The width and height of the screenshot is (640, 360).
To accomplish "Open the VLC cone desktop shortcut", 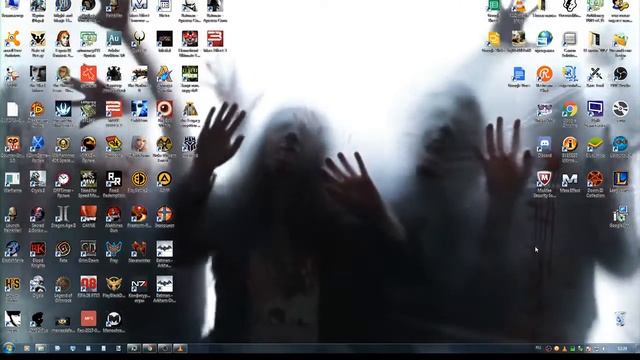I will tap(519, 7).
